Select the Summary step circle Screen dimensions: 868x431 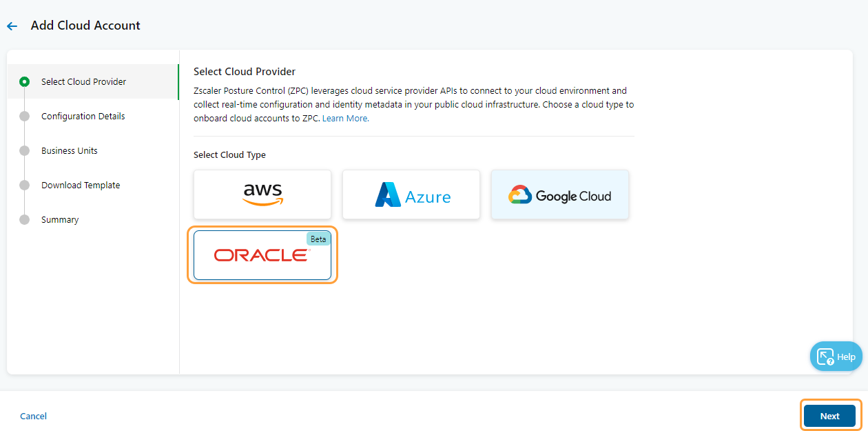tap(25, 219)
